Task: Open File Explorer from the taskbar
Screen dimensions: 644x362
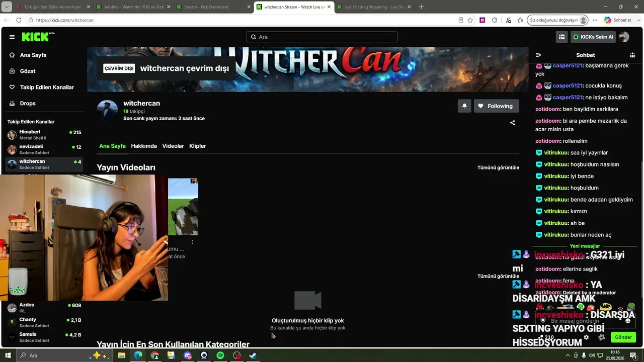Action: pyautogui.click(x=122, y=355)
